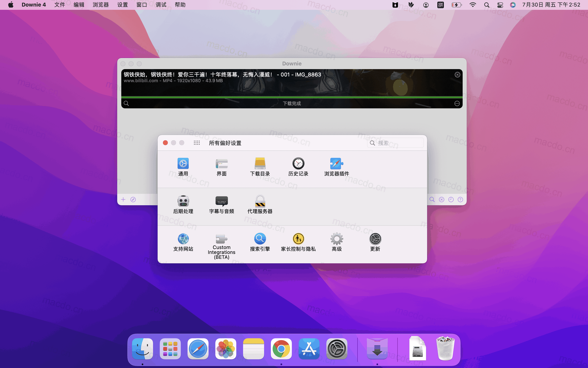Open the Trash in the Dock
Screen dimensions: 588x368
click(x=445, y=348)
